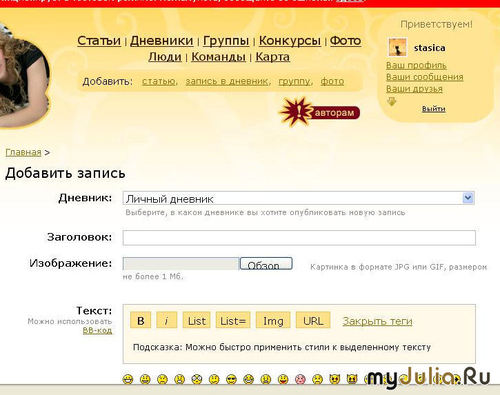Apply italic with the i button

tap(166, 320)
